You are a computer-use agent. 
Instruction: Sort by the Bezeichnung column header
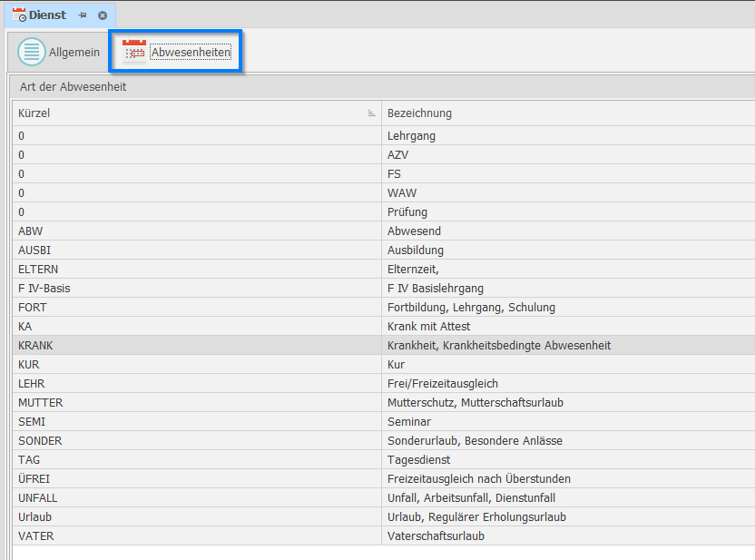(419, 113)
